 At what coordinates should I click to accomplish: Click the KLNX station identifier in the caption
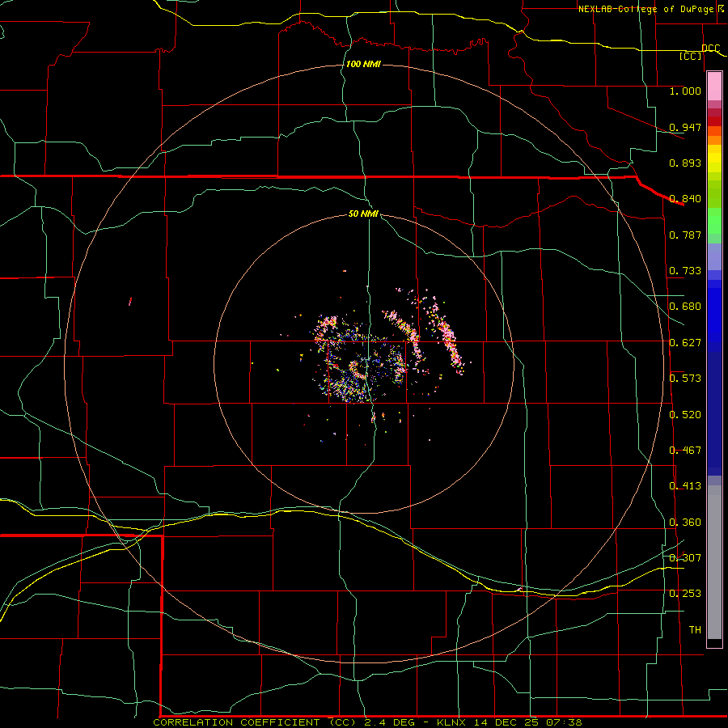[x=453, y=722]
